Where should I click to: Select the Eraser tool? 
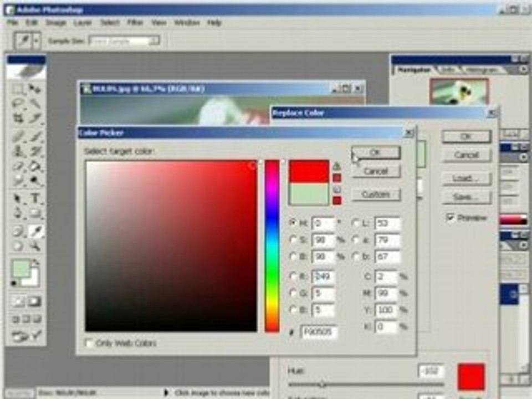click(18, 166)
